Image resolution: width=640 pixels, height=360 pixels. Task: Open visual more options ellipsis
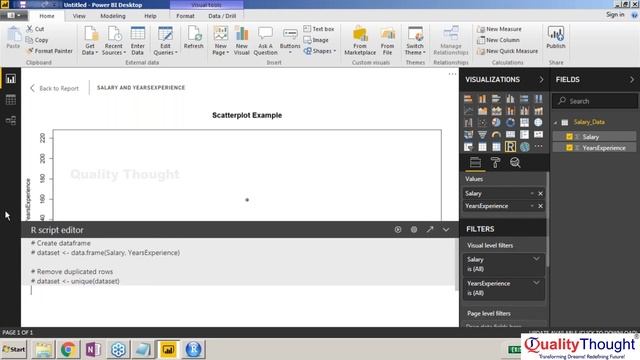[x=452, y=74]
